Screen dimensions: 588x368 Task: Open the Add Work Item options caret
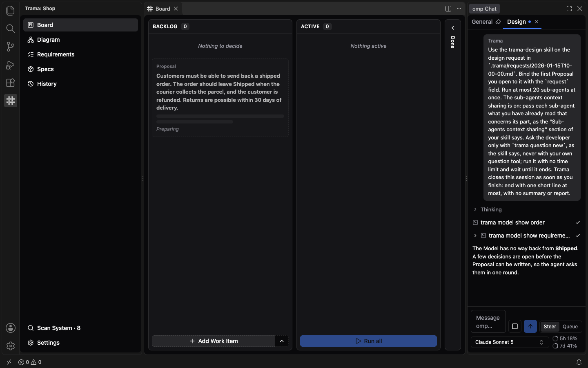point(282,341)
